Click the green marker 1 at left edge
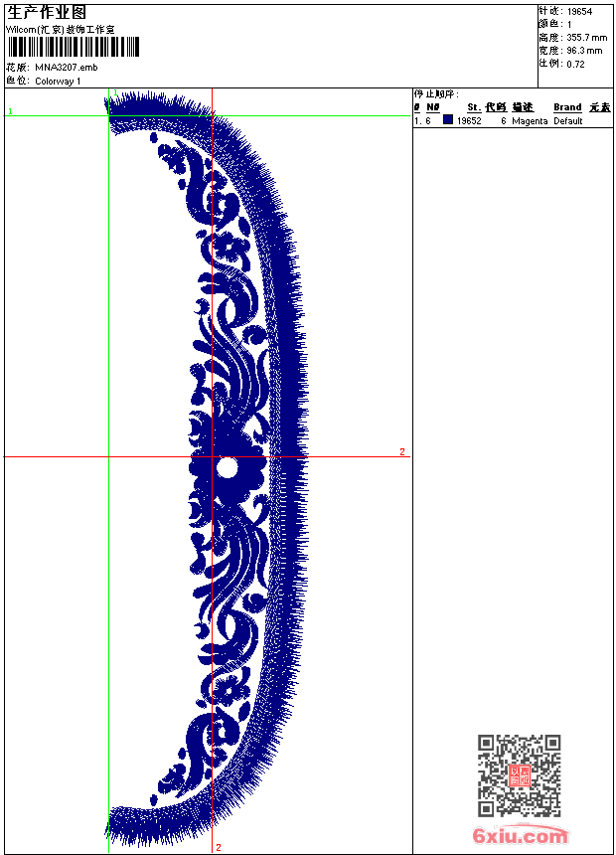This screenshot has width=616, height=855. (x=10, y=111)
